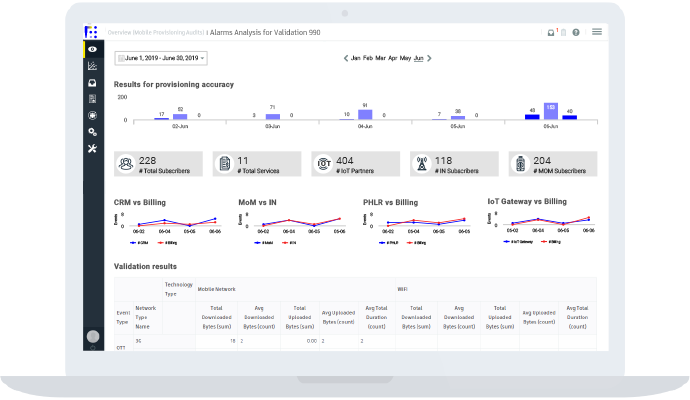This screenshot has height=400, width=690.
Task: Click the Network Type Name column header
Action: (x=146, y=318)
